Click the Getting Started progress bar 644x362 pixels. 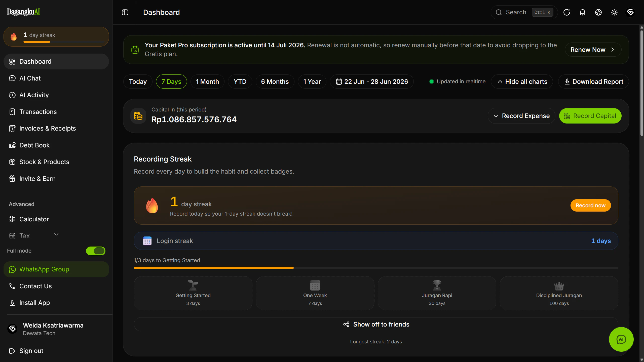tap(376, 268)
